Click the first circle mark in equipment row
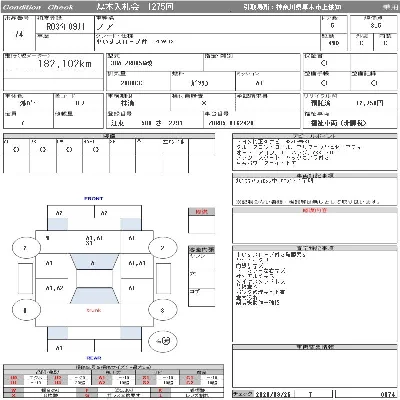400x400 pixels. pyautogui.click(x=16, y=150)
